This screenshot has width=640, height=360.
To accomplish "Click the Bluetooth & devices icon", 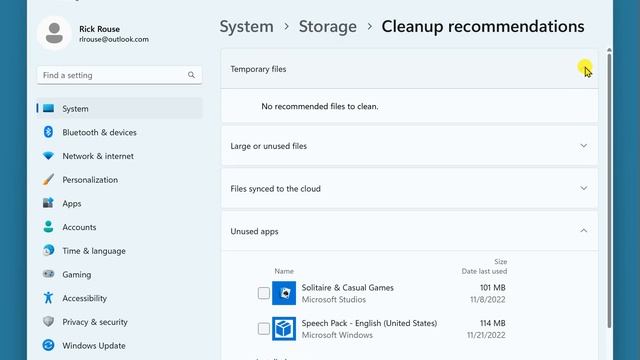I will 48,132.
